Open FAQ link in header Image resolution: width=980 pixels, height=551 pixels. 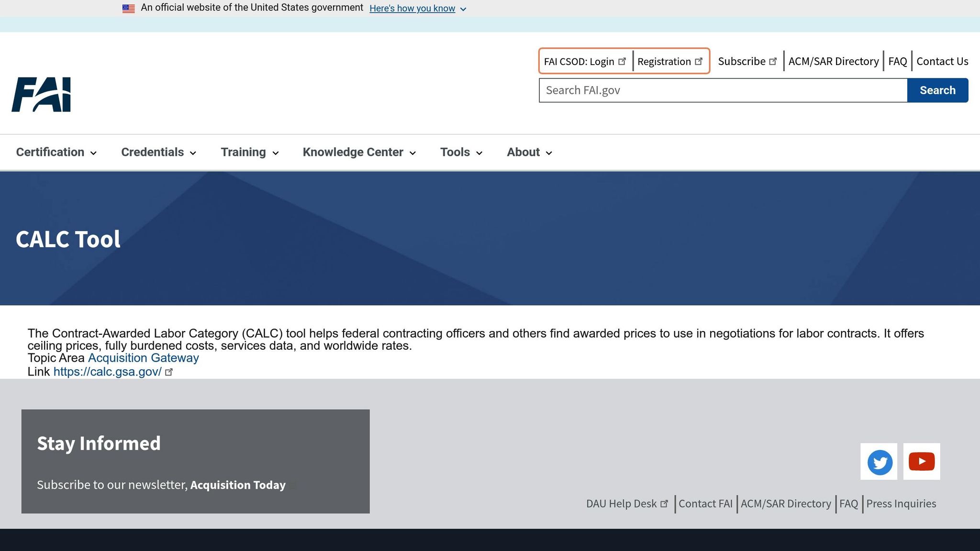tap(898, 61)
